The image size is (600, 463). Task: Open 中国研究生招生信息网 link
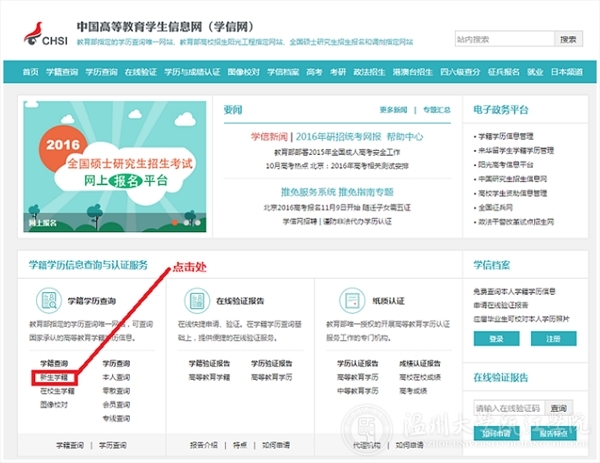click(512, 179)
